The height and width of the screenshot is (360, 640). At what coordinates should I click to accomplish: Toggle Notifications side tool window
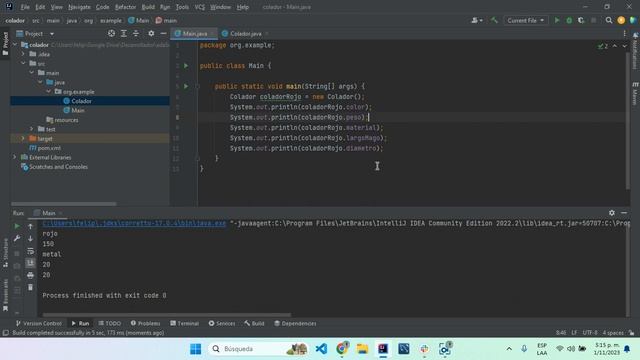[635, 51]
